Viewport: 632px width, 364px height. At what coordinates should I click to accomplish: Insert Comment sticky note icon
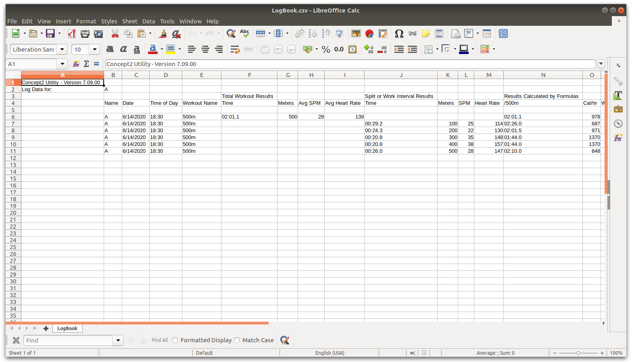click(x=426, y=33)
